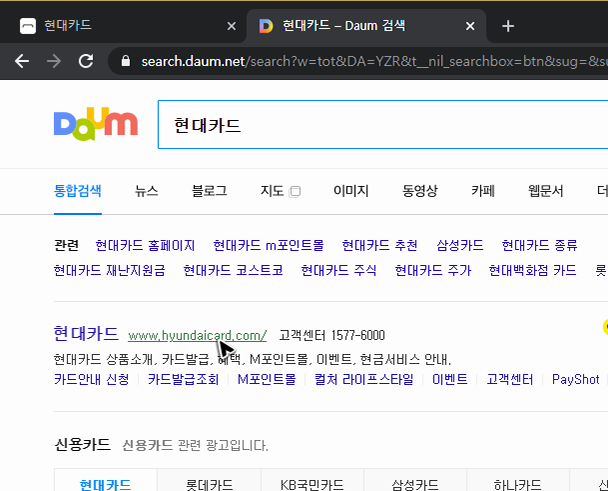This screenshot has height=491, width=608.
Task: Search related term 현대카드 종류
Action: click(539, 245)
